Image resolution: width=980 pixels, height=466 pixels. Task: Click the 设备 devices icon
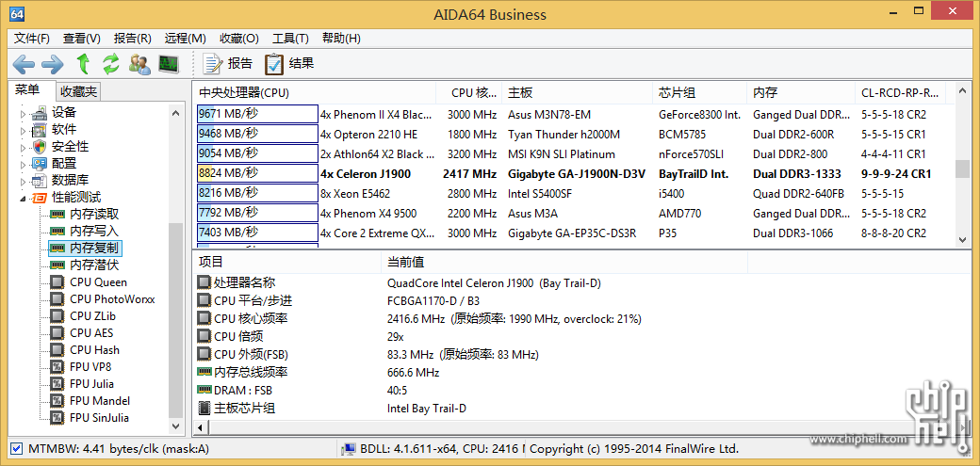[40, 113]
